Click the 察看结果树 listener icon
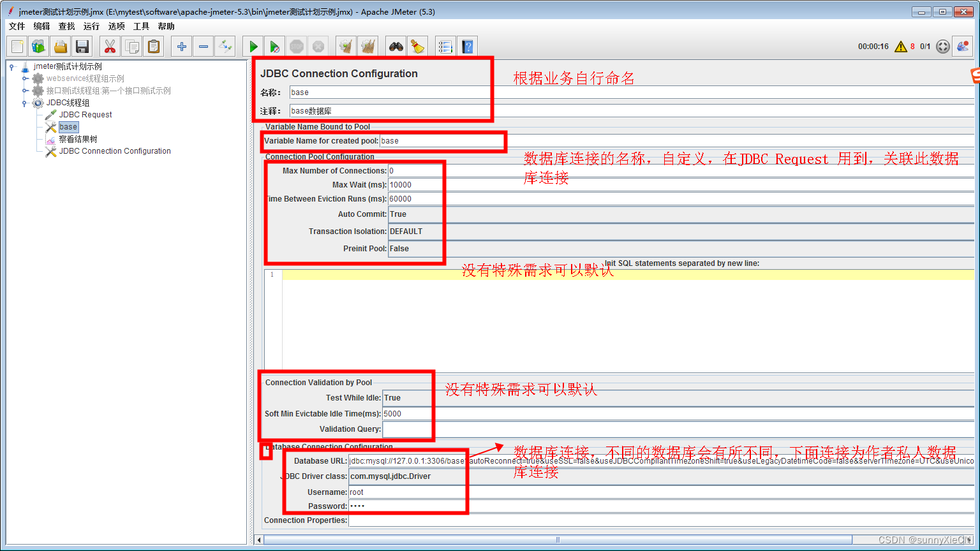 tap(51, 139)
